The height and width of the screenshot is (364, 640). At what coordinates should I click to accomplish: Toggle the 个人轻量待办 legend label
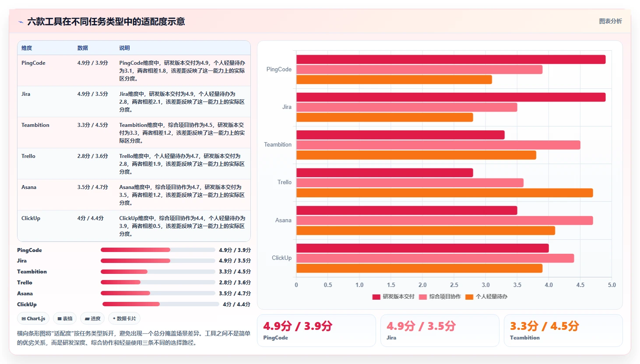(x=492, y=297)
